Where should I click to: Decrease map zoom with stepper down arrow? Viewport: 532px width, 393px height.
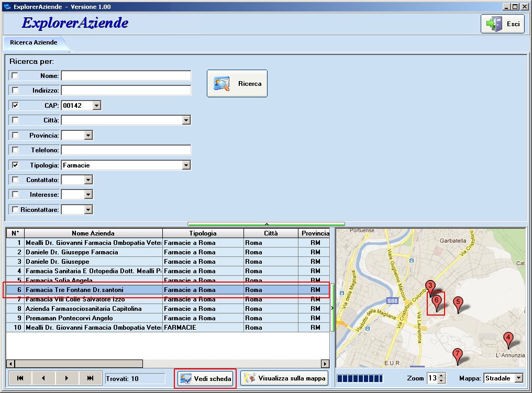pyautogui.click(x=441, y=381)
